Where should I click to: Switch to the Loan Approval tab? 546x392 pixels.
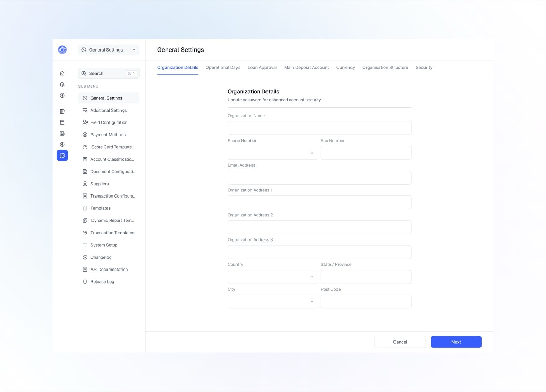click(x=262, y=67)
